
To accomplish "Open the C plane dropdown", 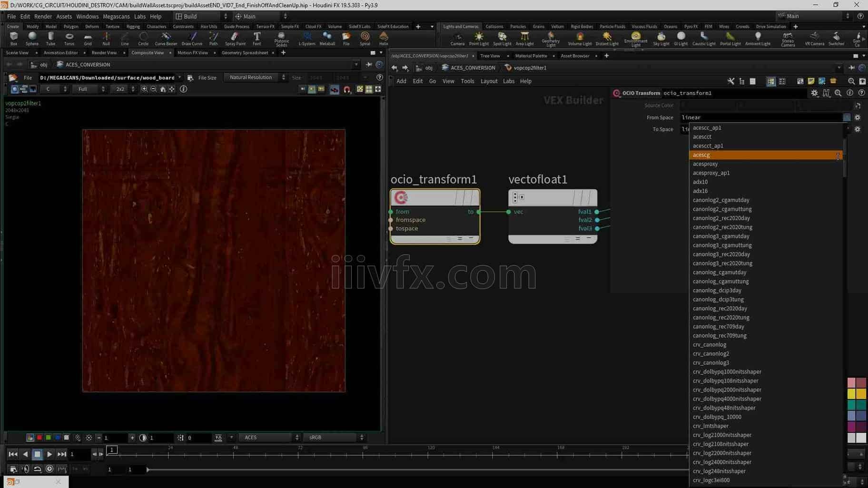I will 54,89.
